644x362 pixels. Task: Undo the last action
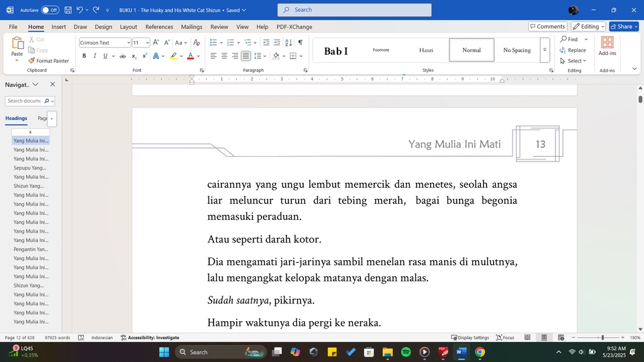pos(80,10)
